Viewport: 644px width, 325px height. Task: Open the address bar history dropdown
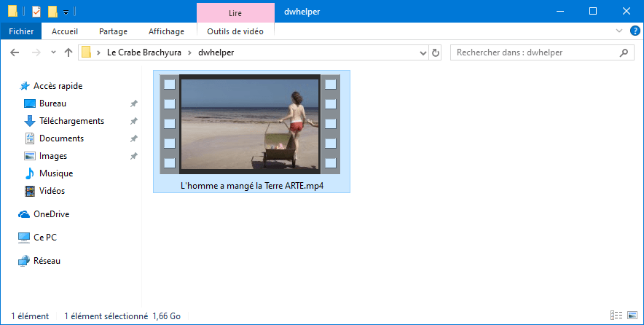(423, 52)
